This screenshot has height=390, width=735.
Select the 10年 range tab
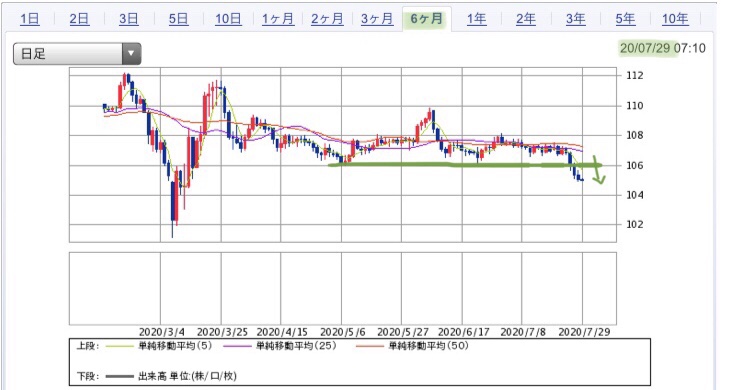[x=675, y=19]
